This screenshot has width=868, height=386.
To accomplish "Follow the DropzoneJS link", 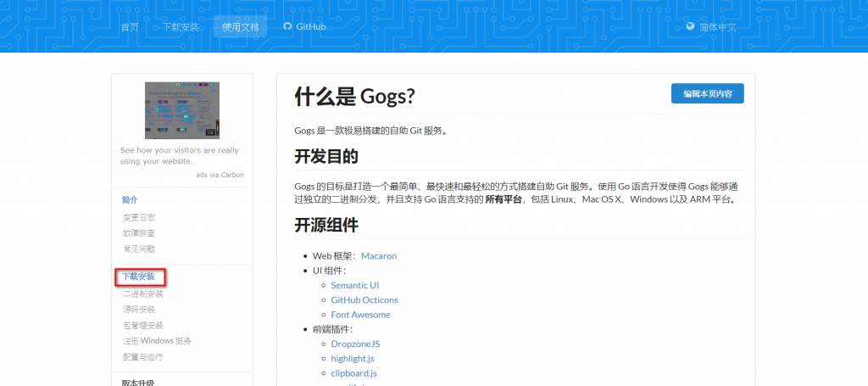I will tap(355, 344).
